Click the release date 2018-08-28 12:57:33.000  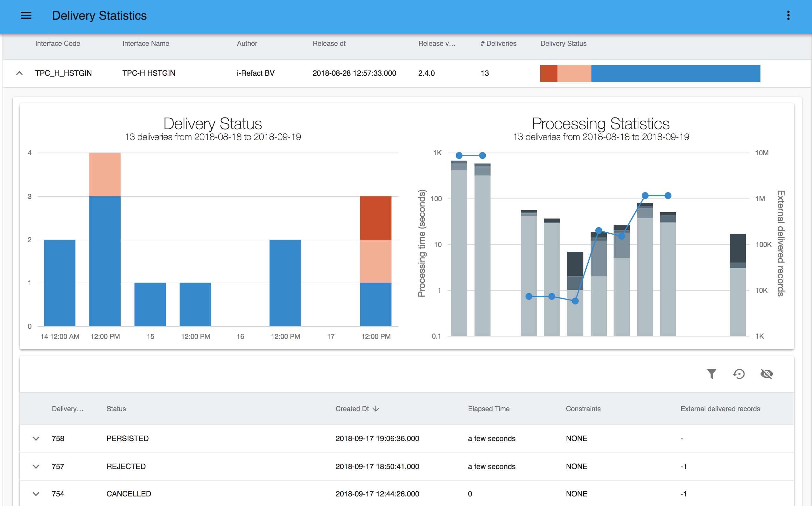(354, 73)
